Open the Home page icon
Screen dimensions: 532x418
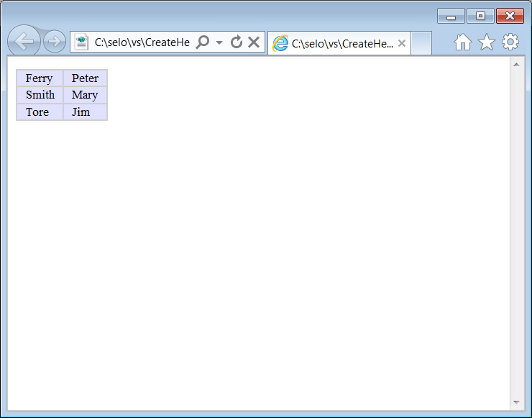click(x=463, y=42)
